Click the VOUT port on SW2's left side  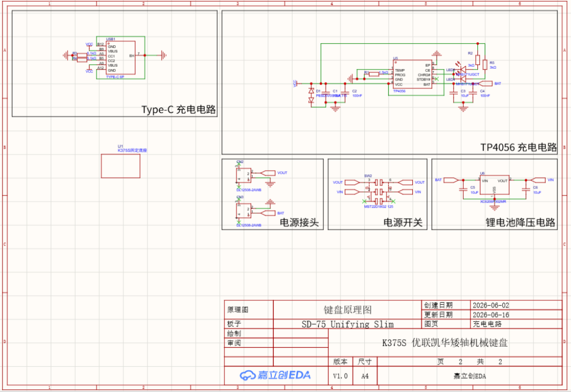[352, 182]
